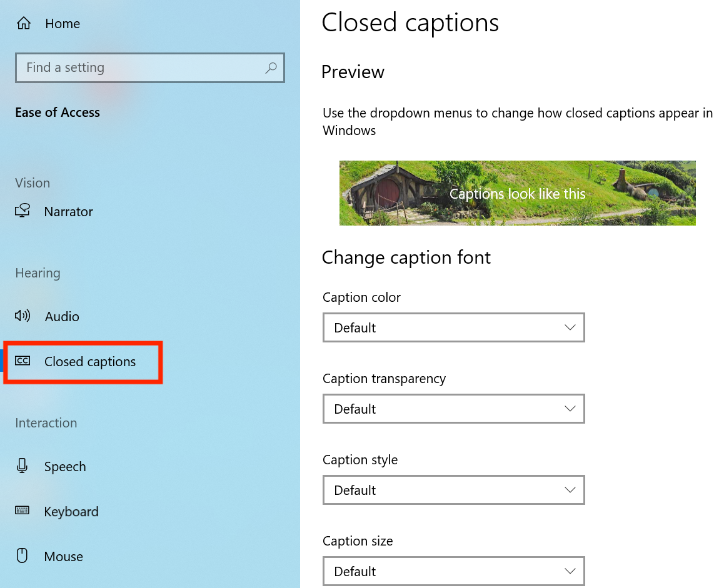This screenshot has width=719, height=588.
Task: Click the Keyboard icon
Action: pyautogui.click(x=22, y=511)
